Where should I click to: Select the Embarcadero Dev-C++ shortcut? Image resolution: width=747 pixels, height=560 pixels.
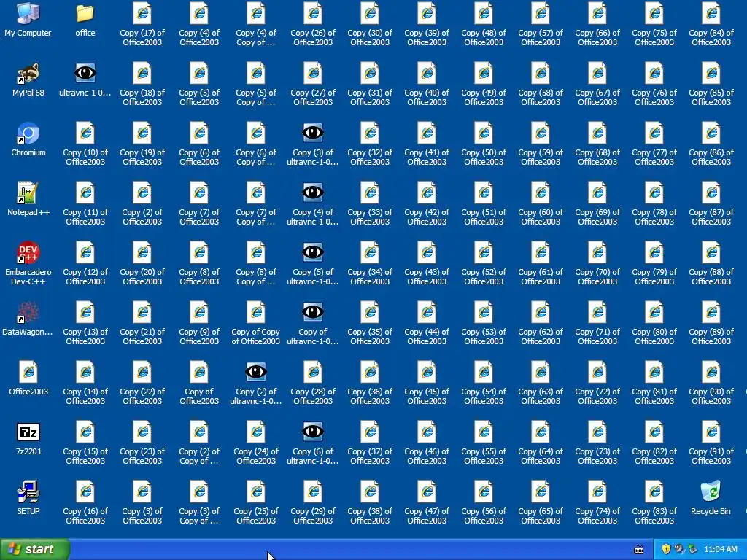28,253
